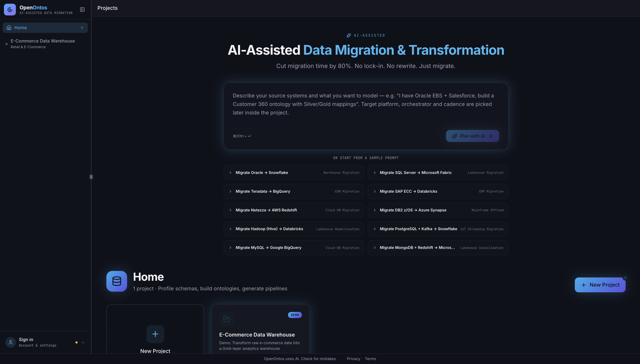Image resolution: width=640 pixels, height=364 pixels.
Task: Click Mainframe Offload tag text
Action: point(487,210)
